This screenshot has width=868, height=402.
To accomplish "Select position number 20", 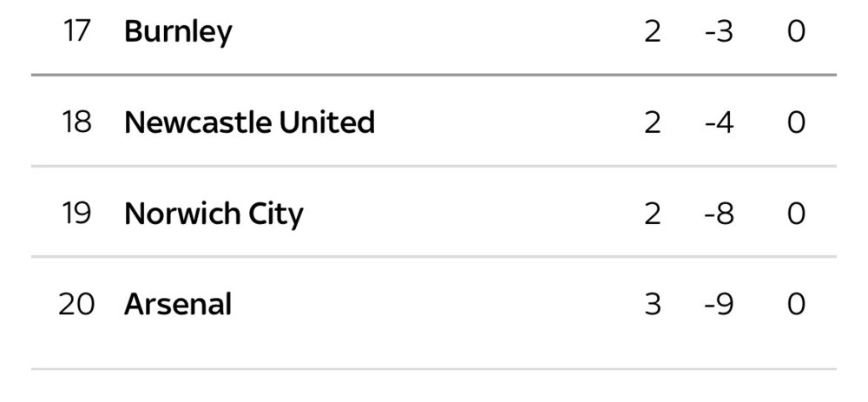I will pyautogui.click(x=76, y=305).
